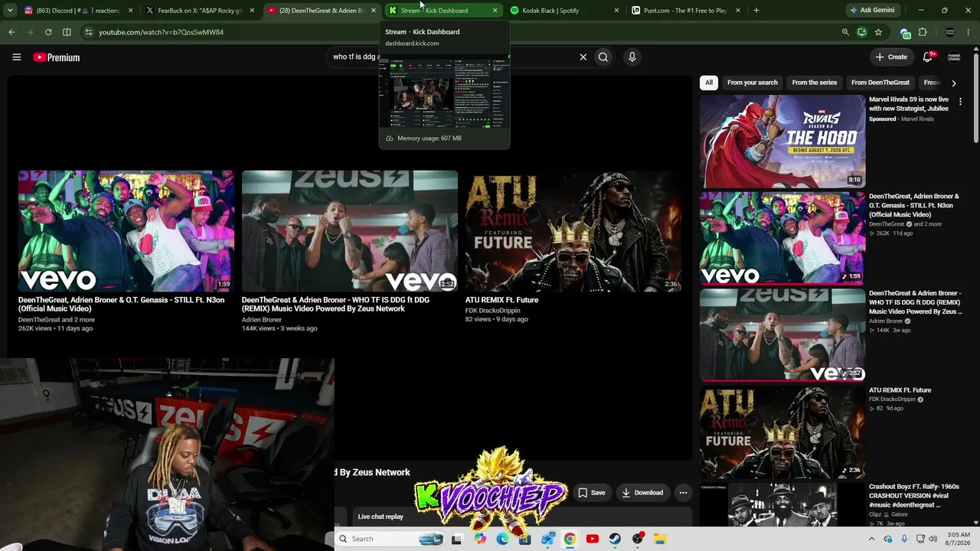The height and width of the screenshot is (551, 980).
Task: Select the All filter chip
Action: (709, 83)
